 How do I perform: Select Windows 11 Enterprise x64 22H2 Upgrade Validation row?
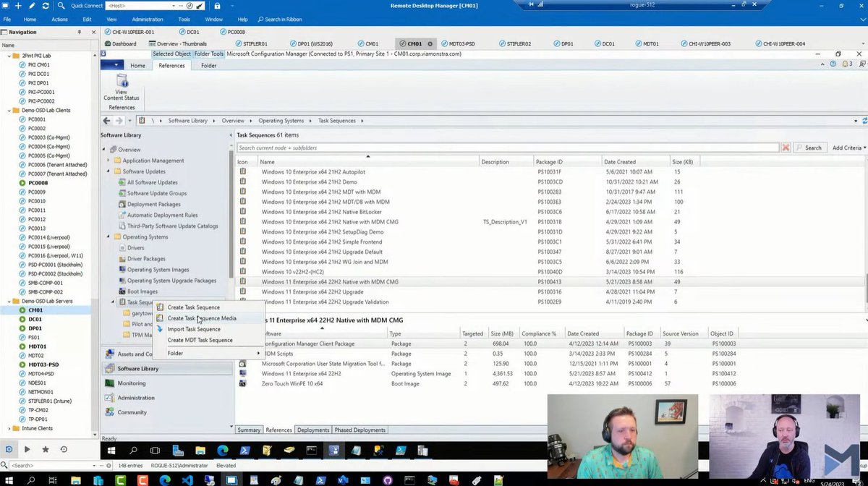click(325, 302)
